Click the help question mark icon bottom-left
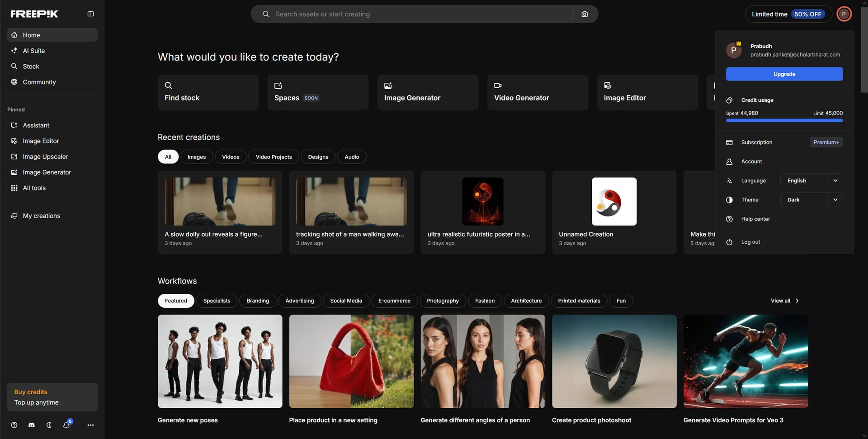This screenshot has height=439, width=868. [14, 425]
